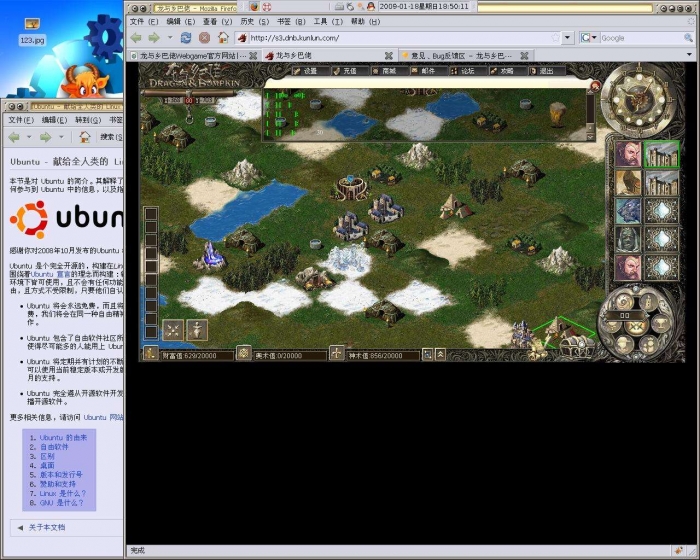Go back using Firefox back arrow
This screenshot has width=700, height=560.
(136, 38)
